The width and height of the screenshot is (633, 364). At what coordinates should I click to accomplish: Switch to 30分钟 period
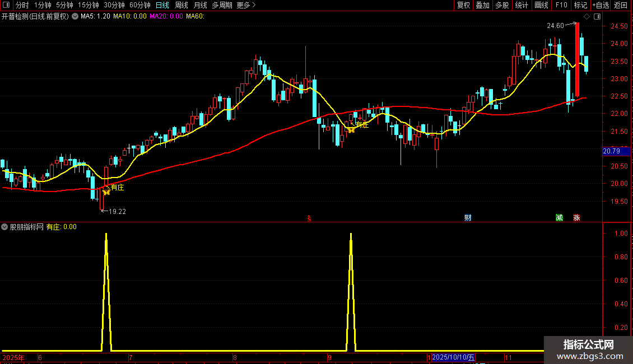coord(114,5)
